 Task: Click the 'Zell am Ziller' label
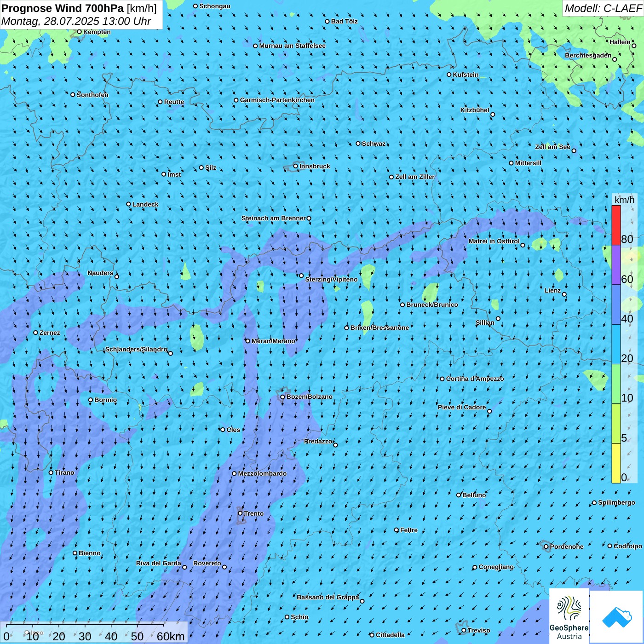coord(415,177)
